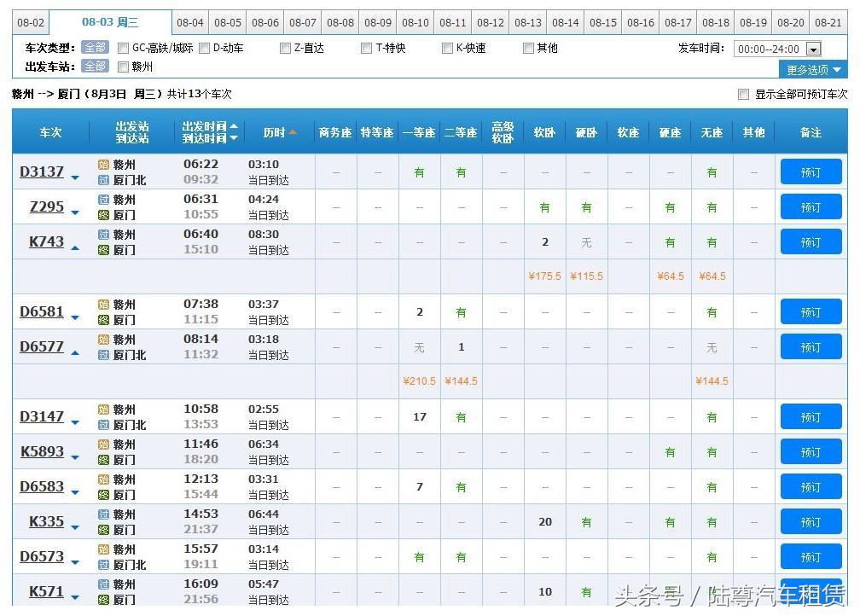Expand K5893 train row arrow
Viewport: 860px width, 616px height.
click(75, 458)
